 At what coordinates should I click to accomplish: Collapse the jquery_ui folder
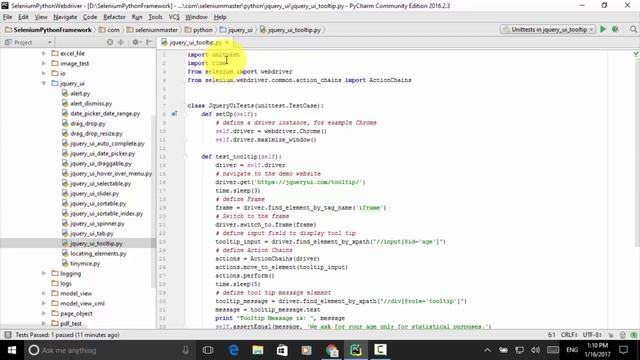(x=44, y=83)
